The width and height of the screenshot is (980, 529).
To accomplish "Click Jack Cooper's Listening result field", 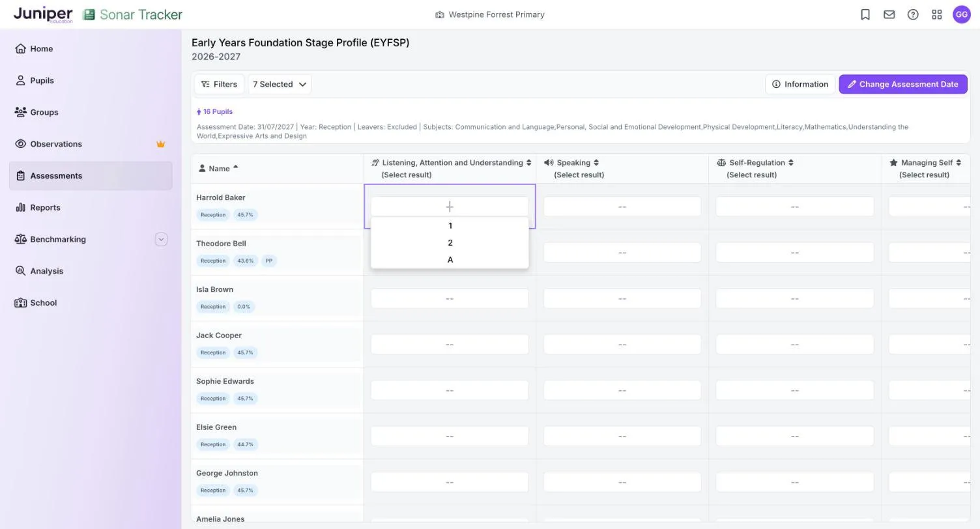I will (450, 344).
